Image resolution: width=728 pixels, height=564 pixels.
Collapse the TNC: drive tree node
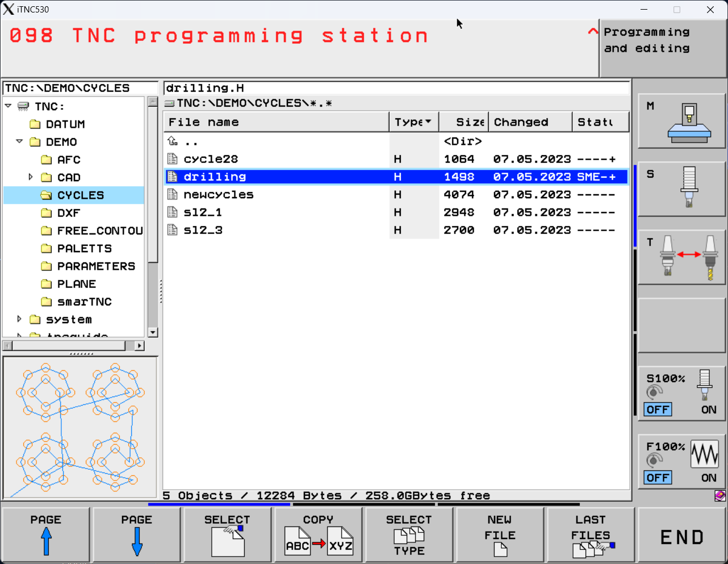(x=8, y=106)
